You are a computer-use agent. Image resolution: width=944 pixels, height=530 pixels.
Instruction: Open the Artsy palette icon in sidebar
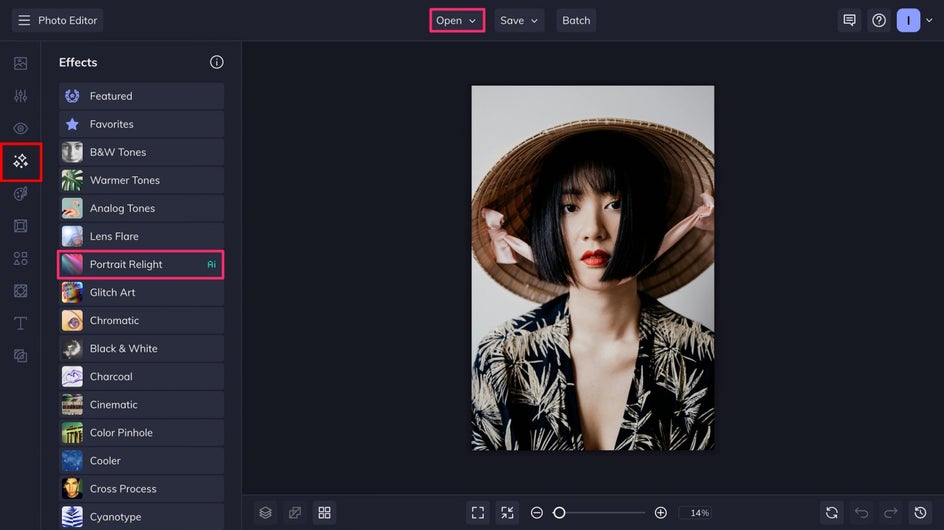pos(20,193)
